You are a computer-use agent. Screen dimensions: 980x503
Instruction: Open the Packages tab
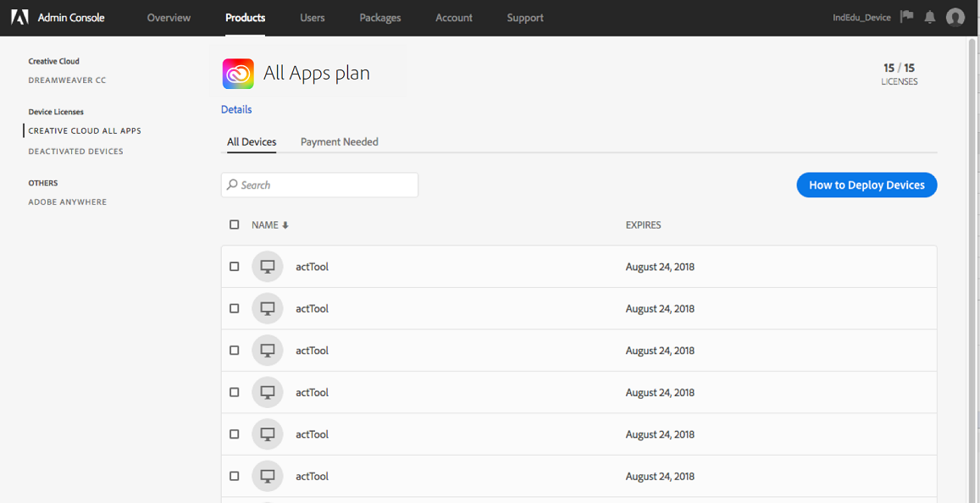click(x=380, y=18)
